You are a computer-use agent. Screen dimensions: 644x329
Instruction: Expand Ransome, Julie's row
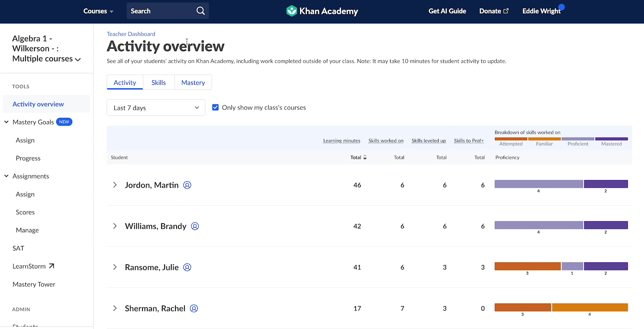click(115, 267)
